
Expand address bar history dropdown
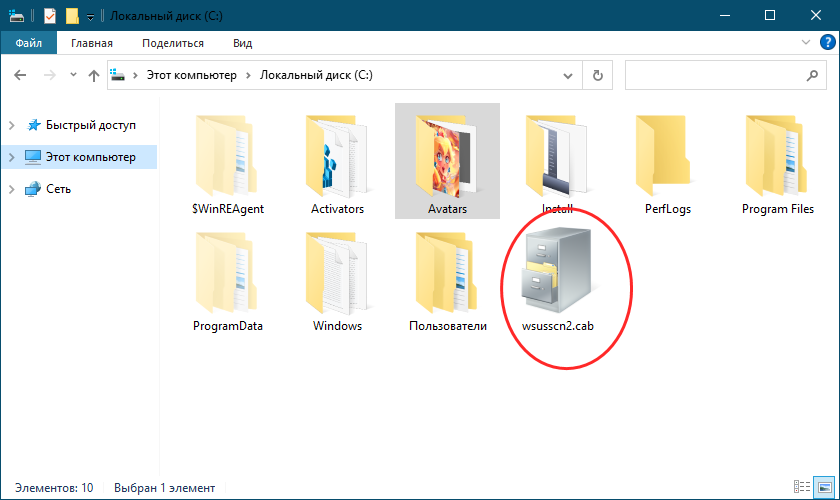pyautogui.click(x=568, y=76)
